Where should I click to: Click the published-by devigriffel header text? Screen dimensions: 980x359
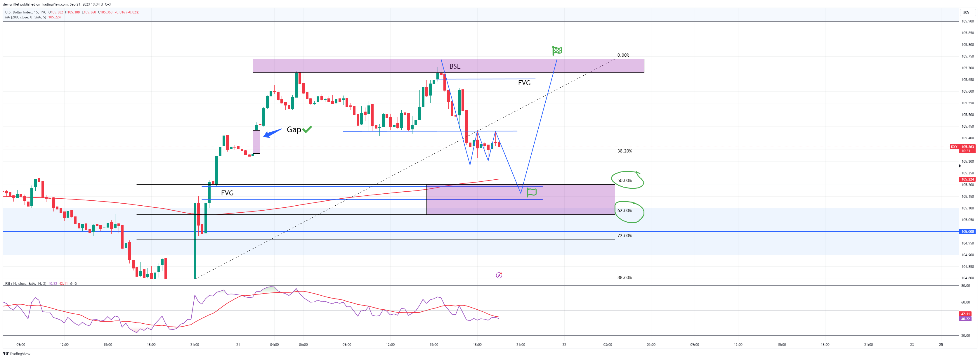[x=57, y=4]
